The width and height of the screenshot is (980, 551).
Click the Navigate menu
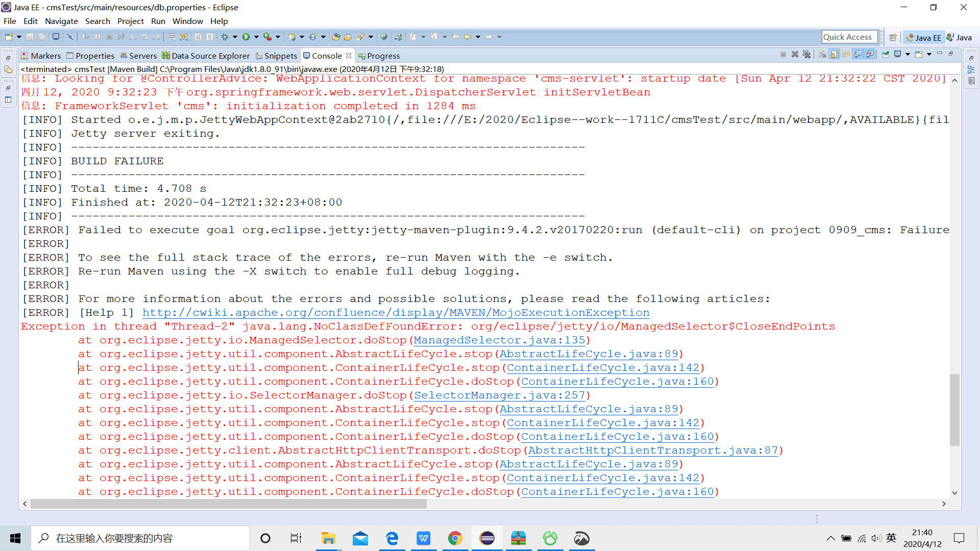pos(61,21)
